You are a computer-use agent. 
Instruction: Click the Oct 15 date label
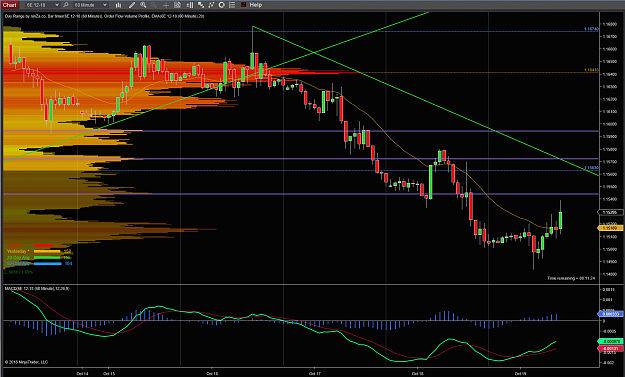(x=109, y=373)
